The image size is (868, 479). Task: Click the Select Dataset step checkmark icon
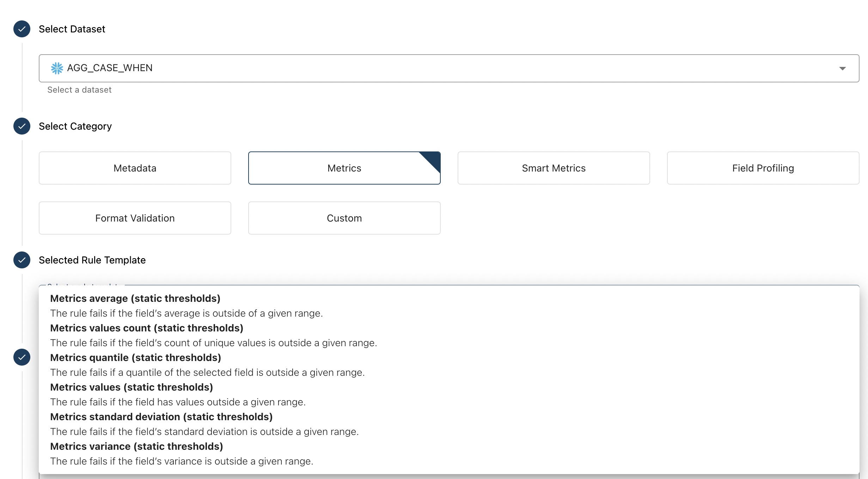point(22,29)
